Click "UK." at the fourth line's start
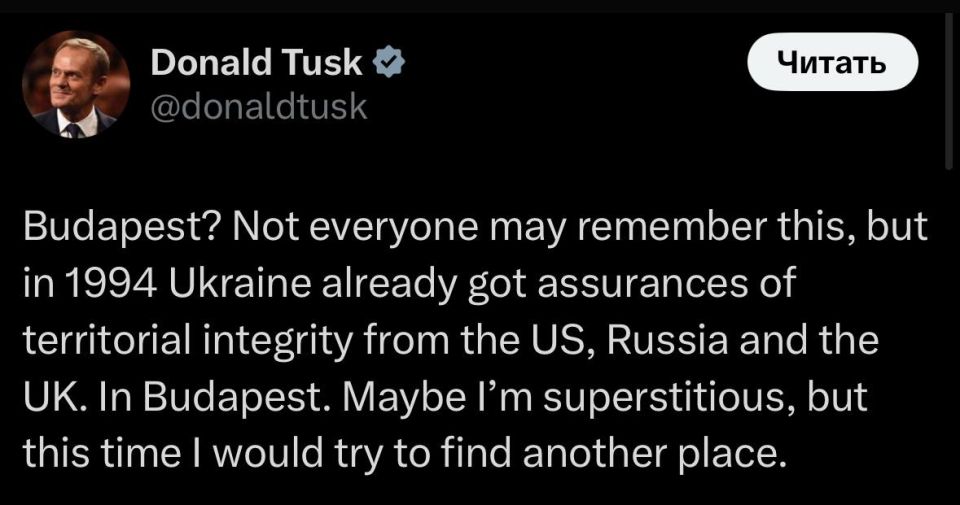960x505 pixels. point(48,398)
